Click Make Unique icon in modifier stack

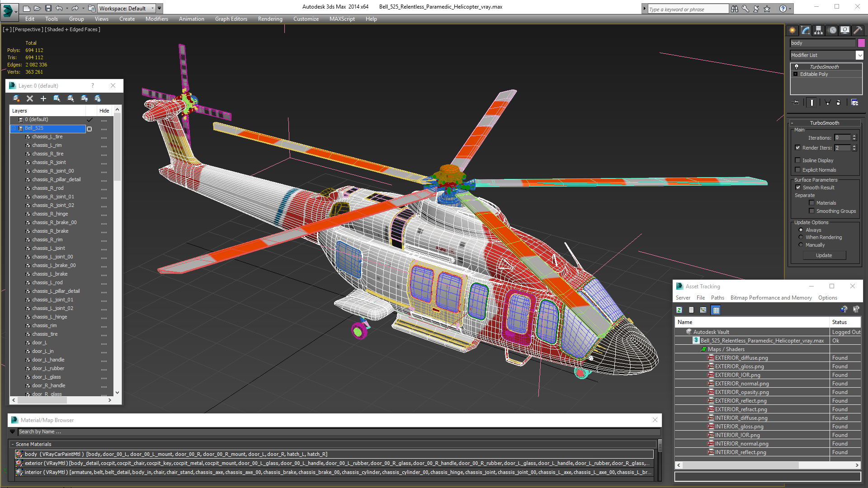point(828,103)
